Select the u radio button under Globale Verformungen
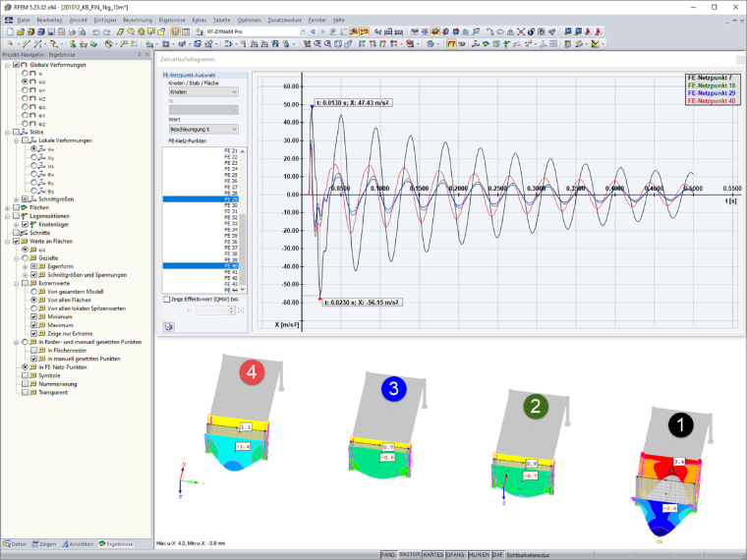747x560 pixels. click(x=26, y=74)
